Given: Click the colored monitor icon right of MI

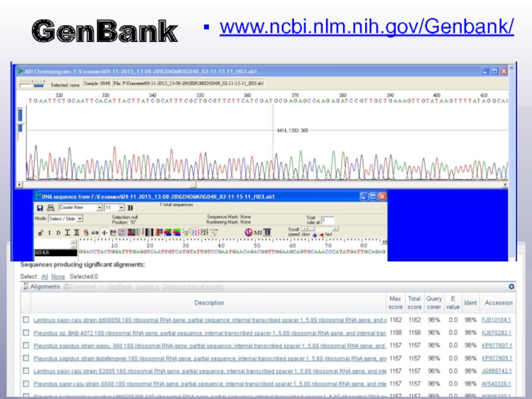Looking at the screenshot, I should pos(267,232).
